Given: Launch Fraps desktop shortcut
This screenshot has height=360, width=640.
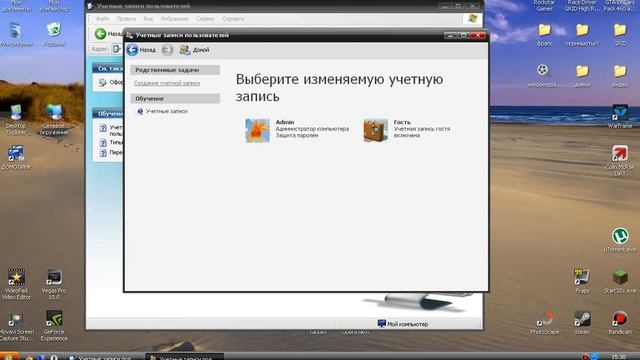Looking at the screenshot, I should coord(581,278).
